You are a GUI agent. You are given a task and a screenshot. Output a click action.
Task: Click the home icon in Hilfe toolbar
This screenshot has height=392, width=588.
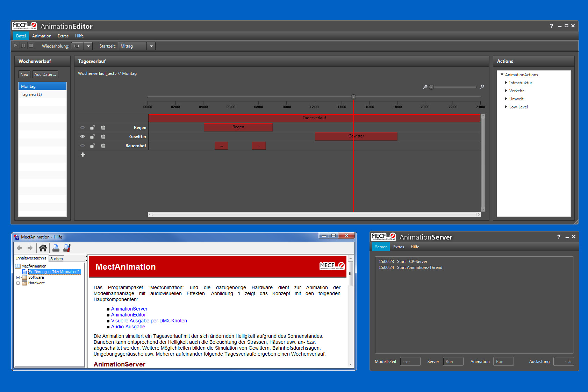point(43,248)
